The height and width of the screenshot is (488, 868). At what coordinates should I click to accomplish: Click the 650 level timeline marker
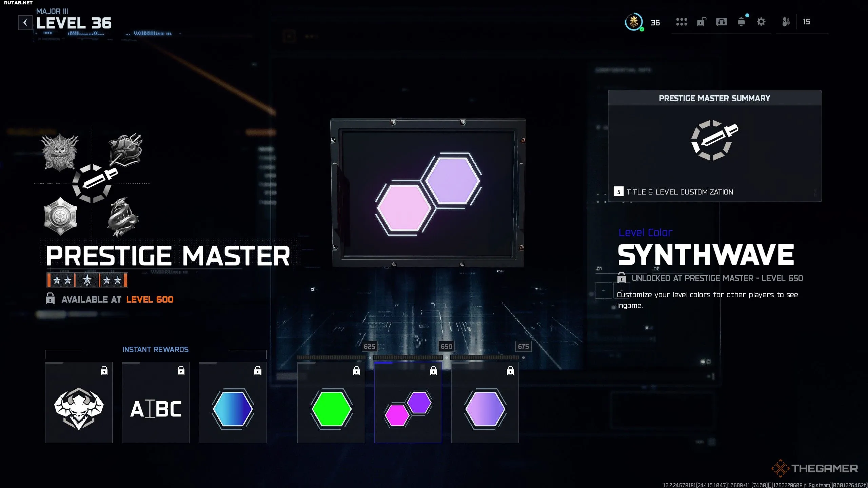446,346
